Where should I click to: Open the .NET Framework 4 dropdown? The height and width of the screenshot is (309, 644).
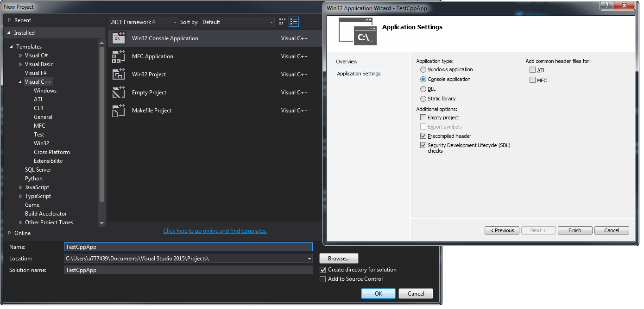(144, 22)
